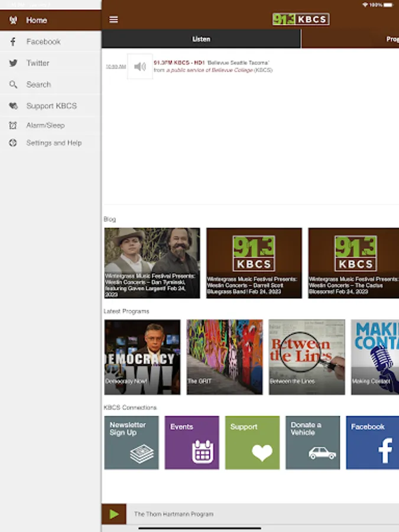
Task: Click the KBCS Connections heading
Action: (130, 407)
